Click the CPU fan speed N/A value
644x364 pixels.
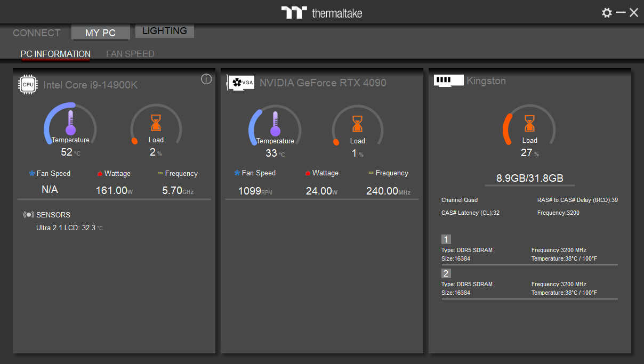(50, 190)
